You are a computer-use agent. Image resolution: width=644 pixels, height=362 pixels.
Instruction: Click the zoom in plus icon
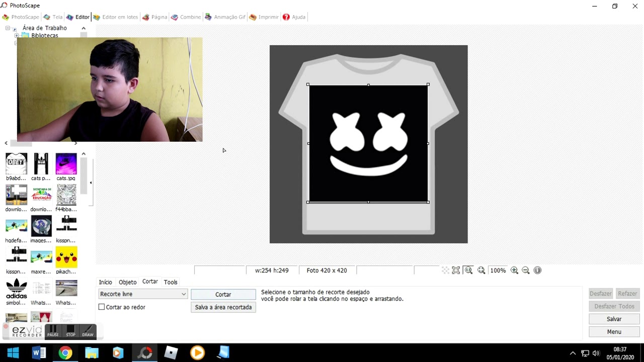[514, 270]
